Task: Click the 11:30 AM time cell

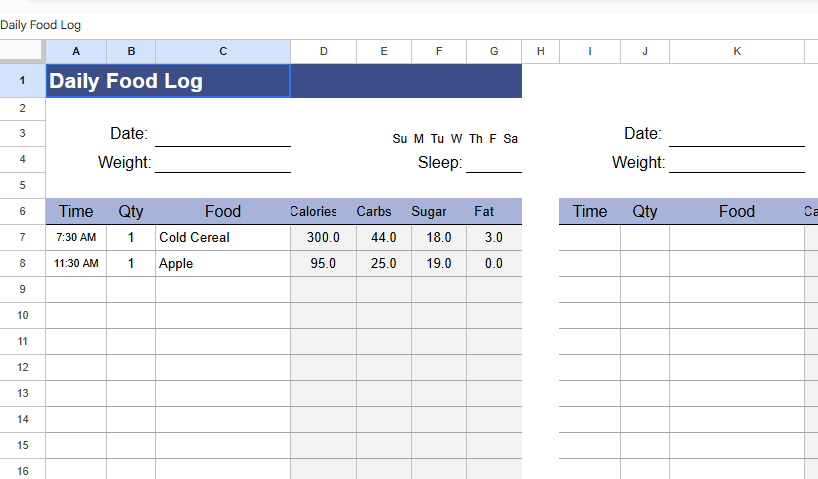Action: (x=76, y=263)
